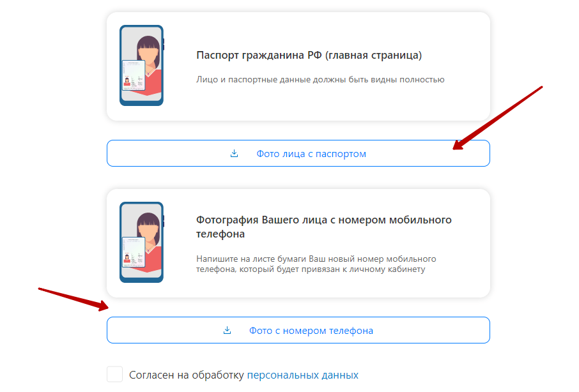Check the Согласен на обработку checkbox

[x=115, y=374]
